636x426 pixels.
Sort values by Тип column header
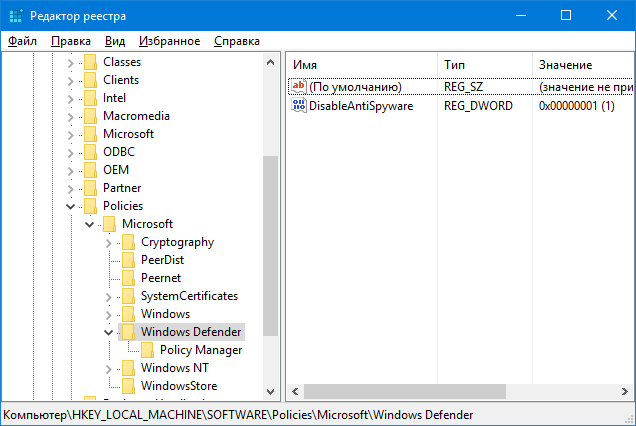coord(485,65)
